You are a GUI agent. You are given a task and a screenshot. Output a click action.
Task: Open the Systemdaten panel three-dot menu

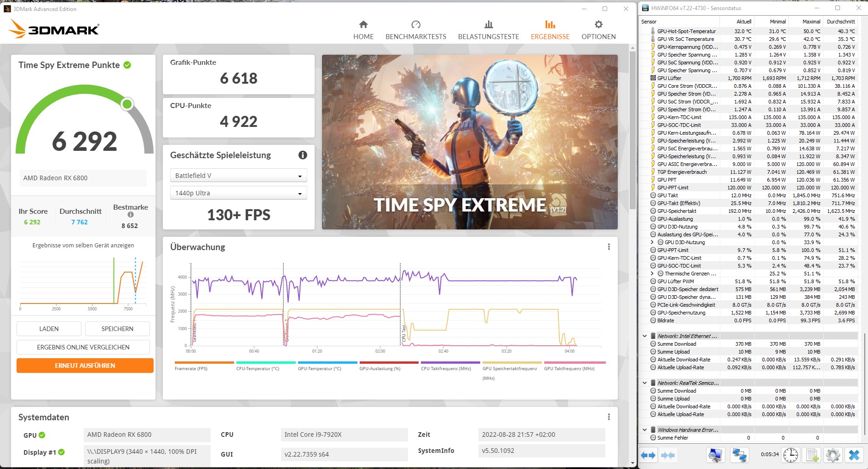tap(609, 417)
